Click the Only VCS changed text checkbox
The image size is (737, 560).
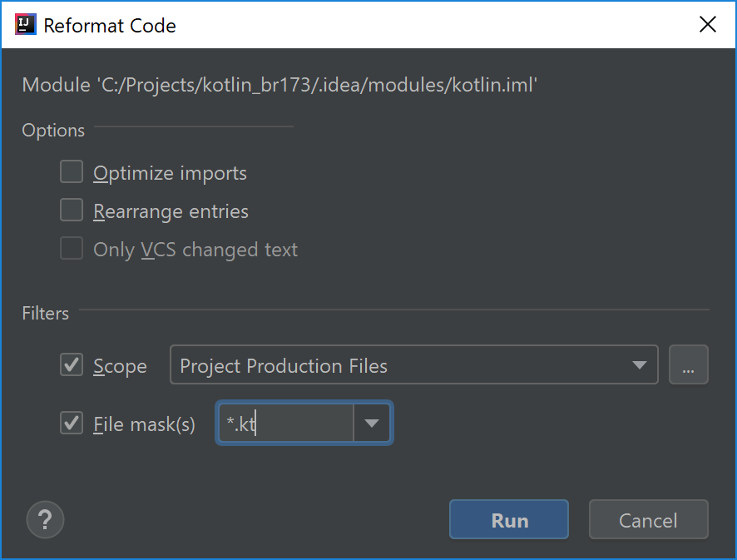(x=71, y=249)
